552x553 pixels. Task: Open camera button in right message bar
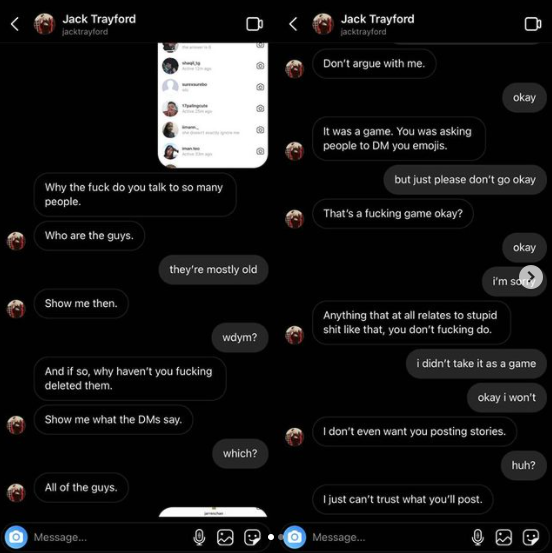tap(295, 537)
